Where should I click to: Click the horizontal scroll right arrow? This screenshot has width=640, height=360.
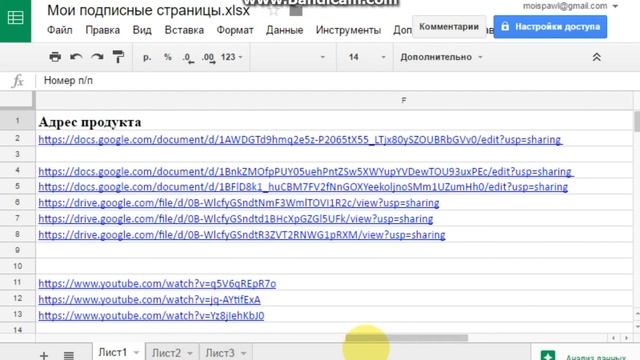click(x=626, y=338)
